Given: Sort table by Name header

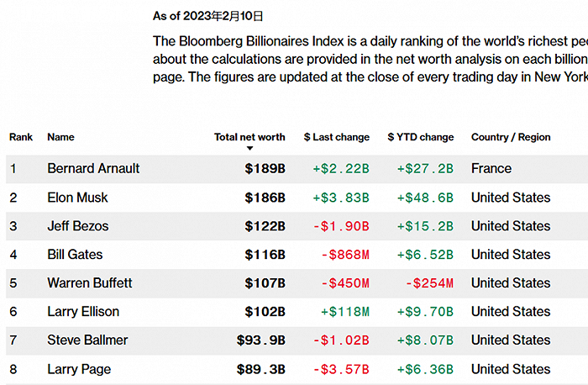Looking at the screenshot, I should 60,137.
